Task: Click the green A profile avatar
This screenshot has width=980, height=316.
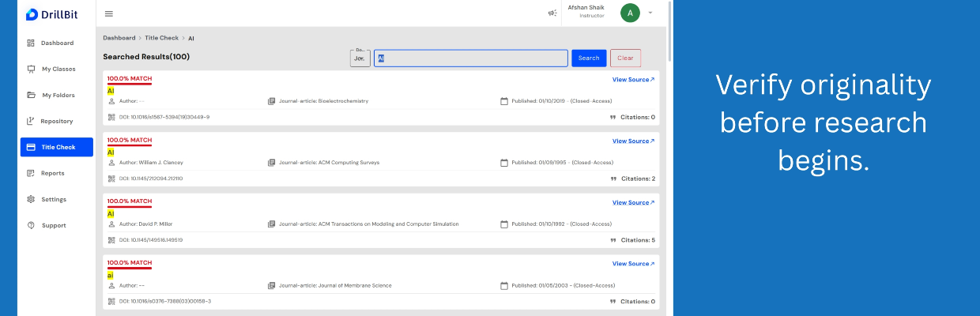Action: tap(630, 13)
